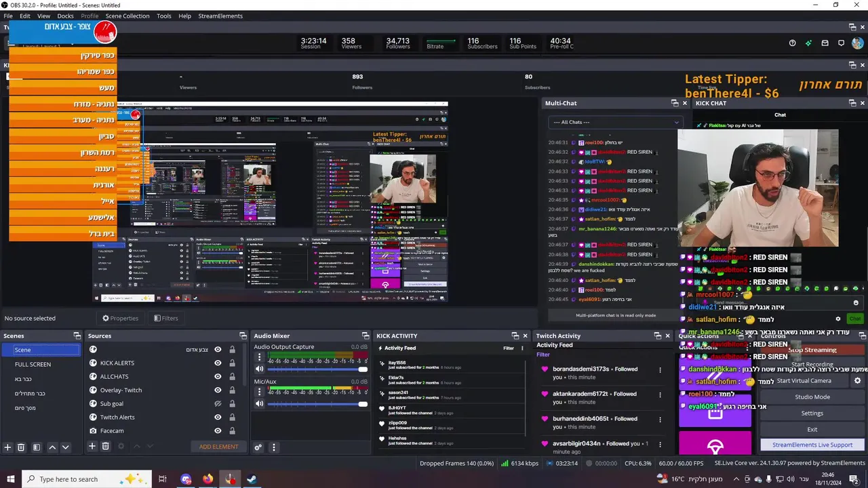Open KICK ACTIVITY feed options dots
The image size is (868, 488).
point(522,348)
